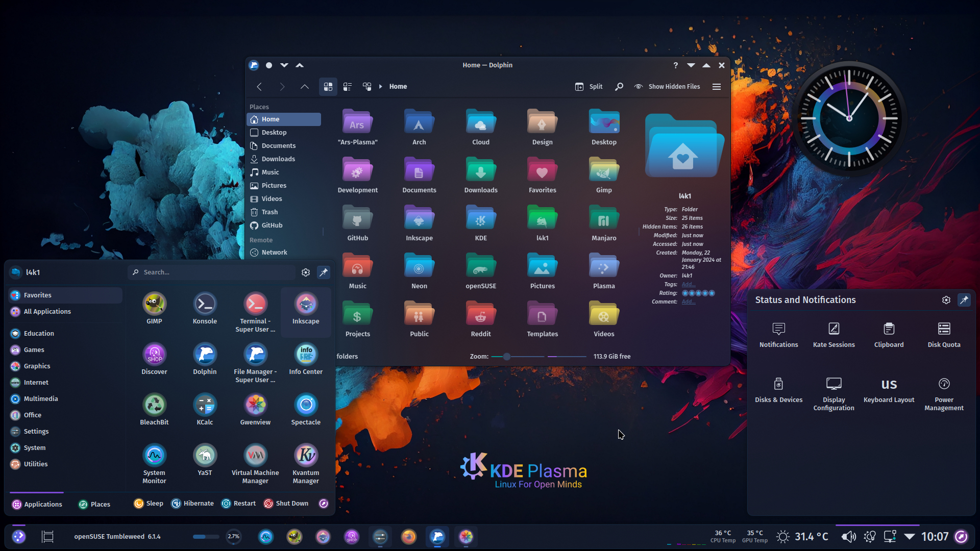Expand hidden system tray icons arrow
980x551 pixels.
tap(909, 537)
